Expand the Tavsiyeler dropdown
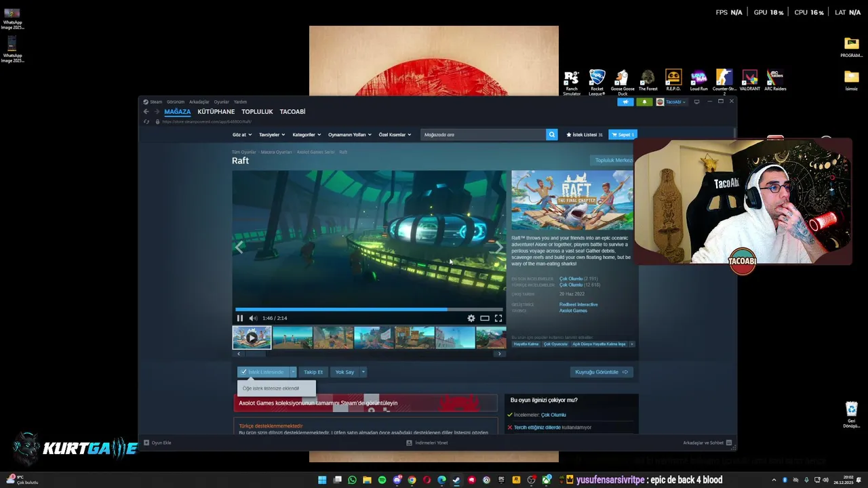This screenshot has height=488, width=868. click(x=272, y=134)
